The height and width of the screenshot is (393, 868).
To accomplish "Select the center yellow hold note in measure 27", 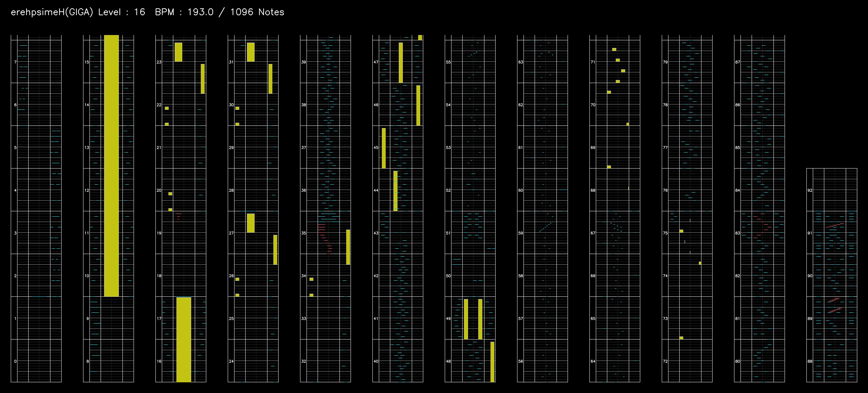I will 251,223.
